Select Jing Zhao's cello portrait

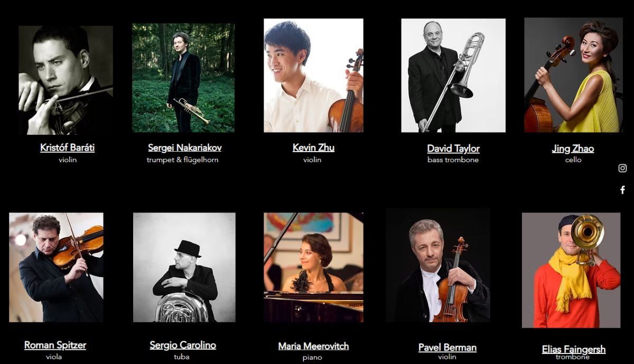(573, 75)
